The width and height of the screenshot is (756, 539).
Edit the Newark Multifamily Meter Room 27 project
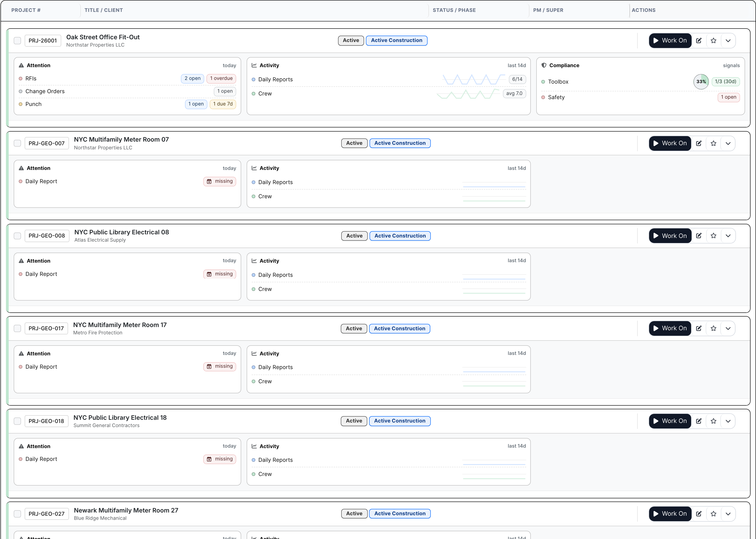tap(699, 513)
